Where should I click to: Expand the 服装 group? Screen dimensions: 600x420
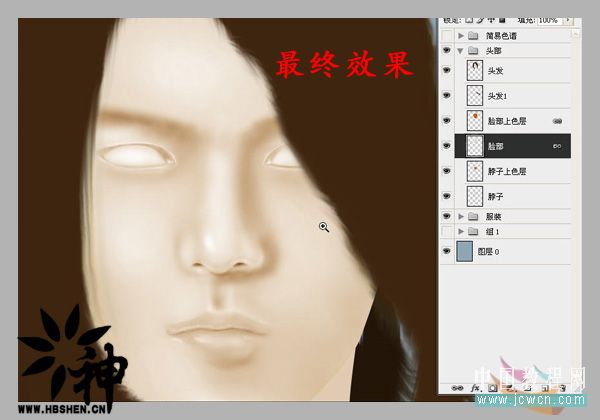point(461,217)
